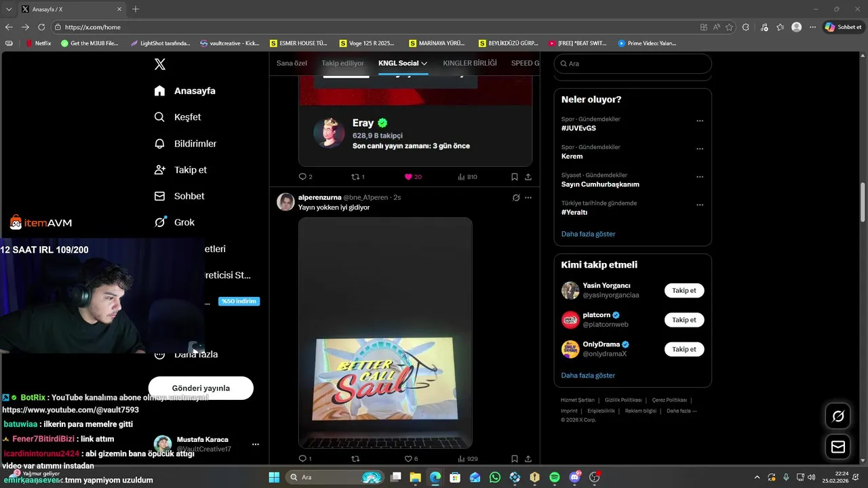
Task: Open the #Yeraltı trending topic
Action: click(x=574, y=212)
